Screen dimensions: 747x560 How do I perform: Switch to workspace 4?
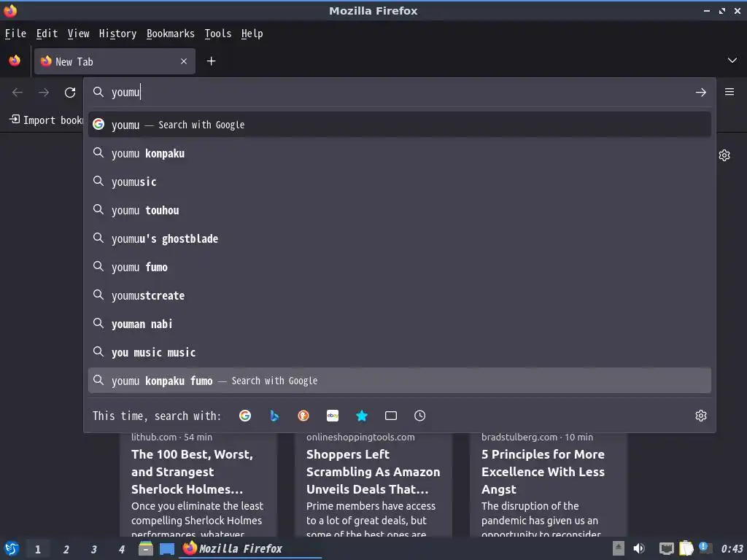coord(122,550)
